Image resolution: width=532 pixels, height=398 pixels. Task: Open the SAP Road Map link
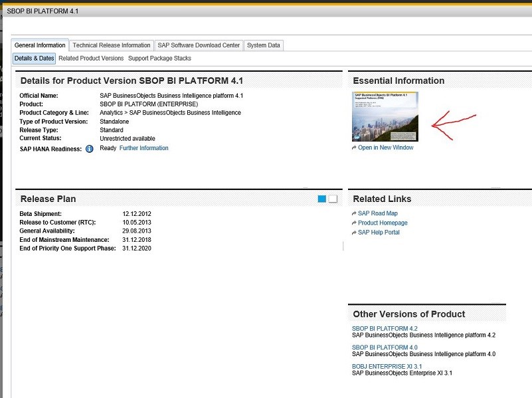pyautogui.click(x=378, y=213)
